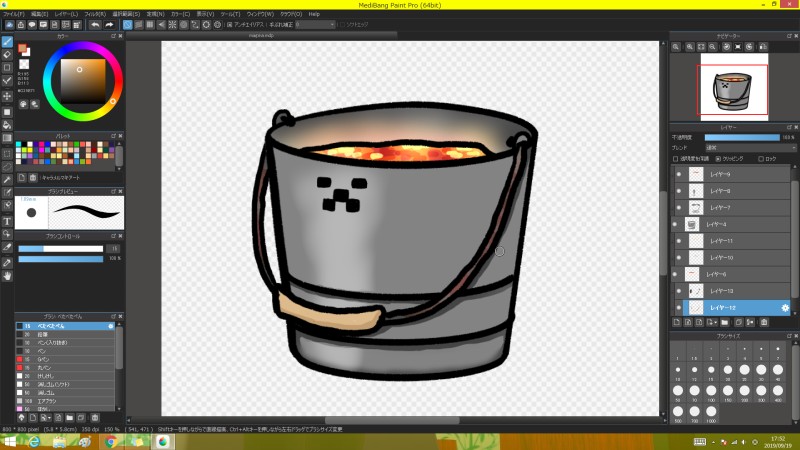Select the 丸ペン brush row
The image size is (800, 450).
65,367
